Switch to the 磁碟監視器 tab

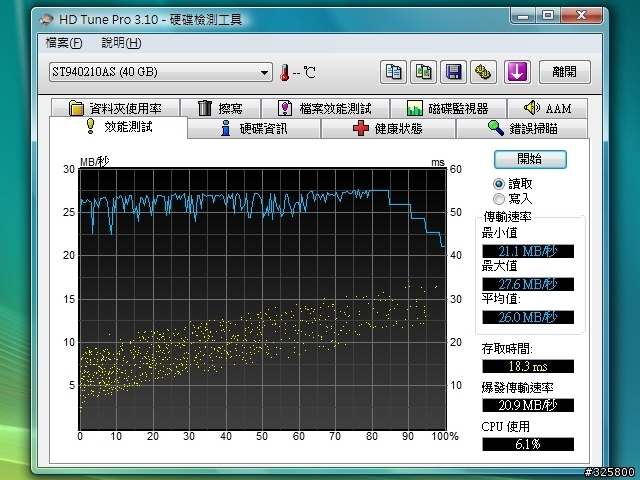point(448,108)
